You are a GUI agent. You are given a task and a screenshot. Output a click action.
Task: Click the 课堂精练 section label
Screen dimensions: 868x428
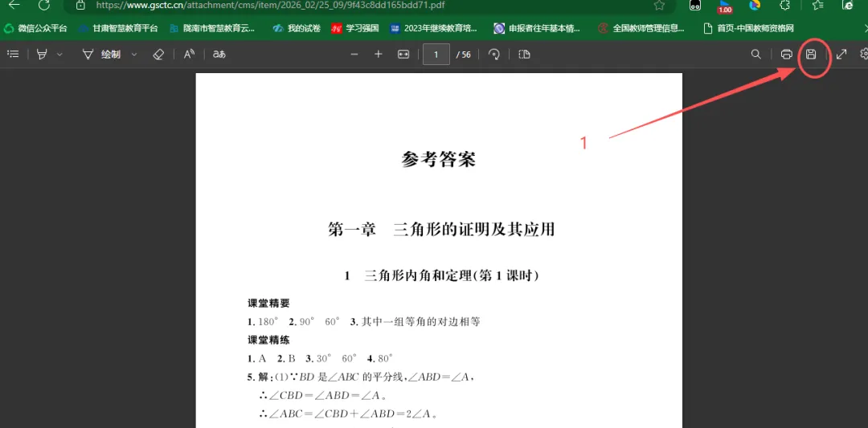[x=268, y=340]
